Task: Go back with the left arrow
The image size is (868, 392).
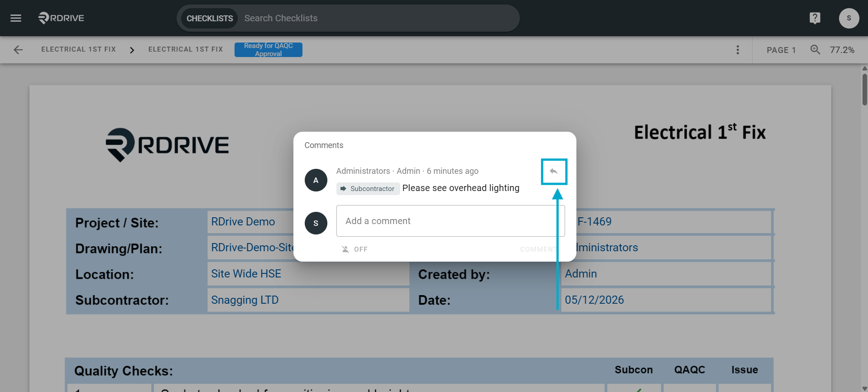Action: 18,50
